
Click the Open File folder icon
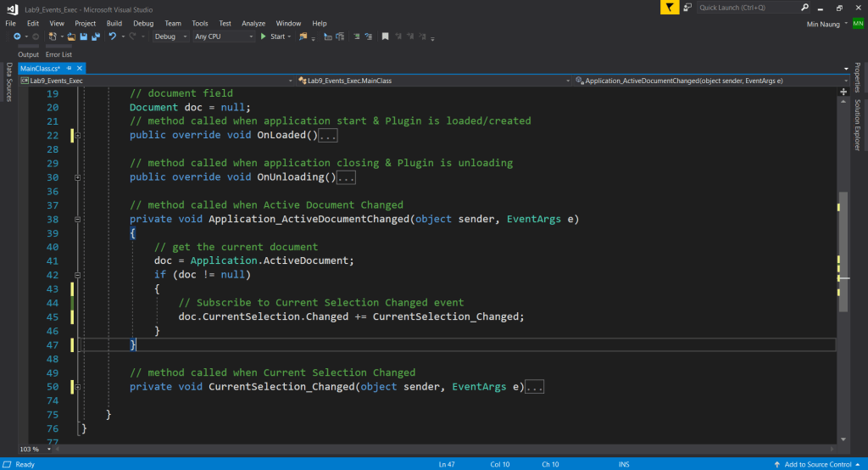(72, 36)
